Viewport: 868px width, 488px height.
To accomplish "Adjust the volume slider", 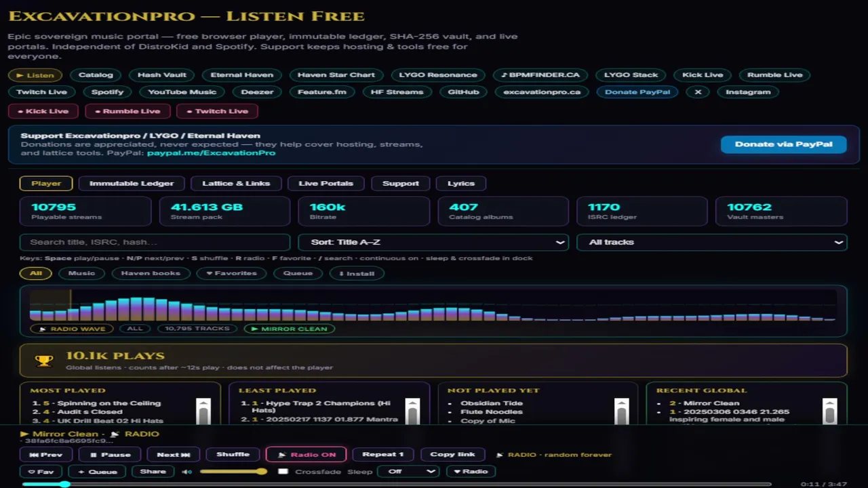I will (x=233, y=472).
